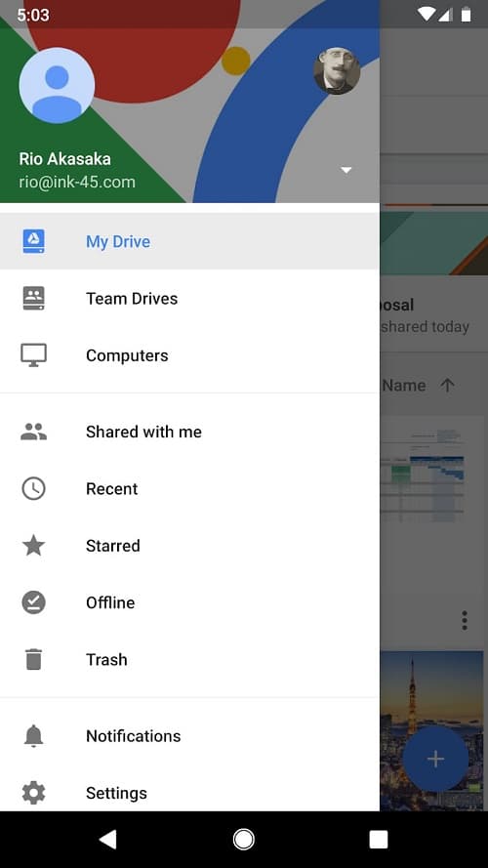This screenshot has height=868, width=488.
Task: Switch to the secondary account photo
Action: (337, 71)
